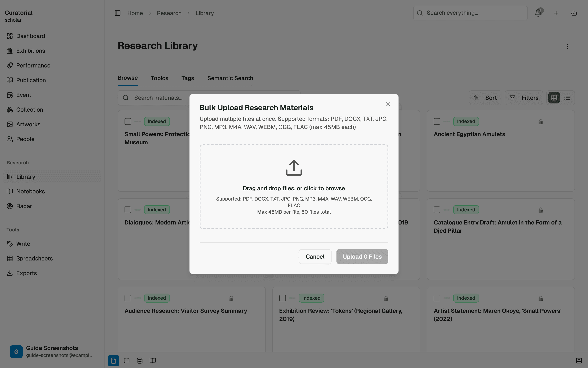Switch to the Topics tab
Screen dimensions: 588x368
160,78
